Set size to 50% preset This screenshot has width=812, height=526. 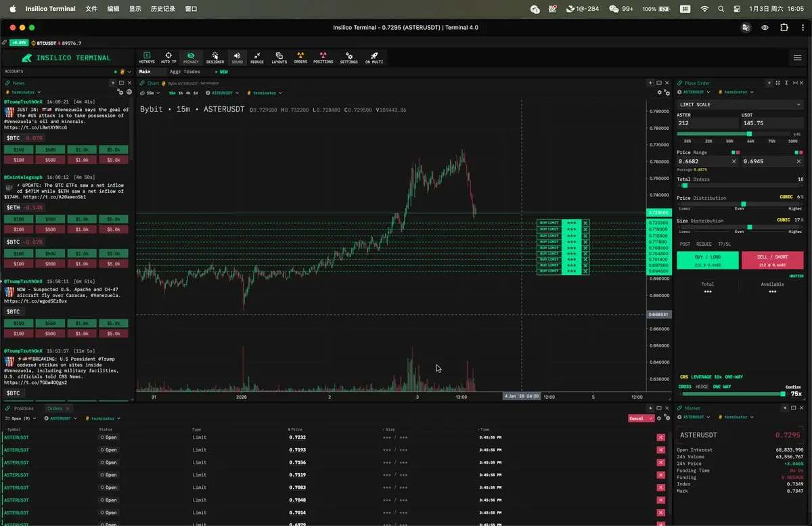[x=729, y=141]
